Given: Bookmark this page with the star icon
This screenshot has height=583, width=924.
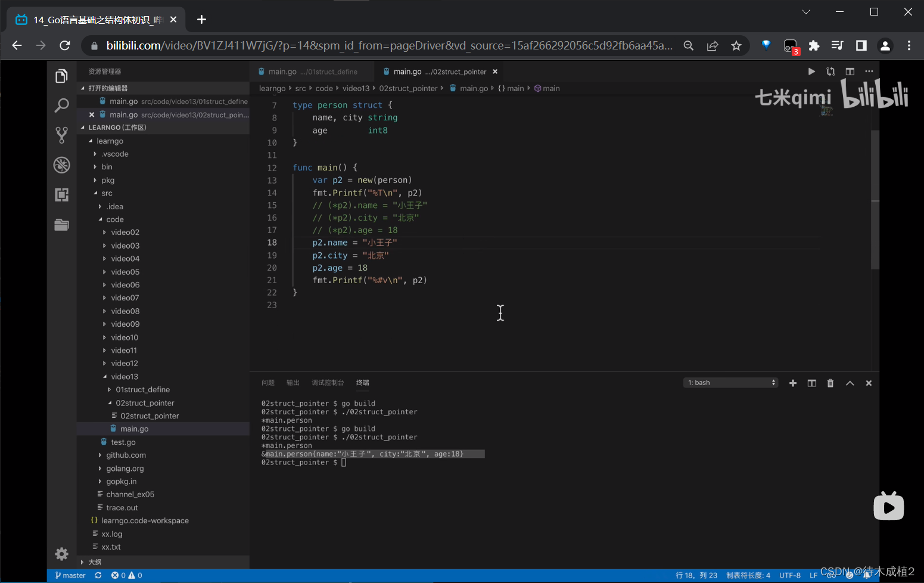Looking at the screenshot, I should point(736,45).
